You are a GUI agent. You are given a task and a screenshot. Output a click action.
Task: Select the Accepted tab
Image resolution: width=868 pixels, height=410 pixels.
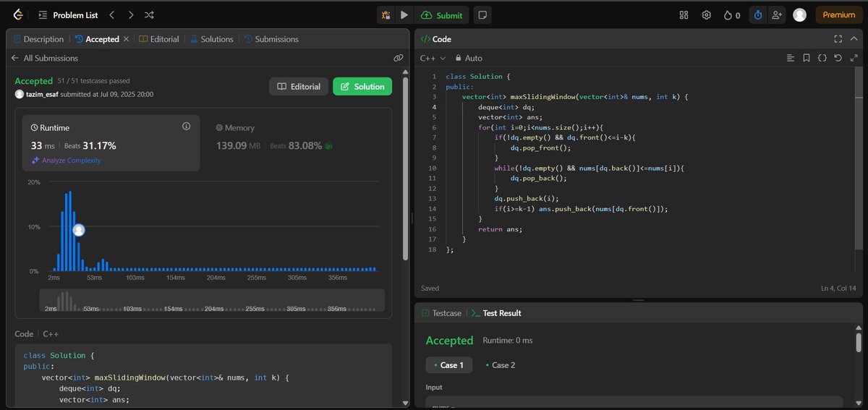tap(97, 39)
